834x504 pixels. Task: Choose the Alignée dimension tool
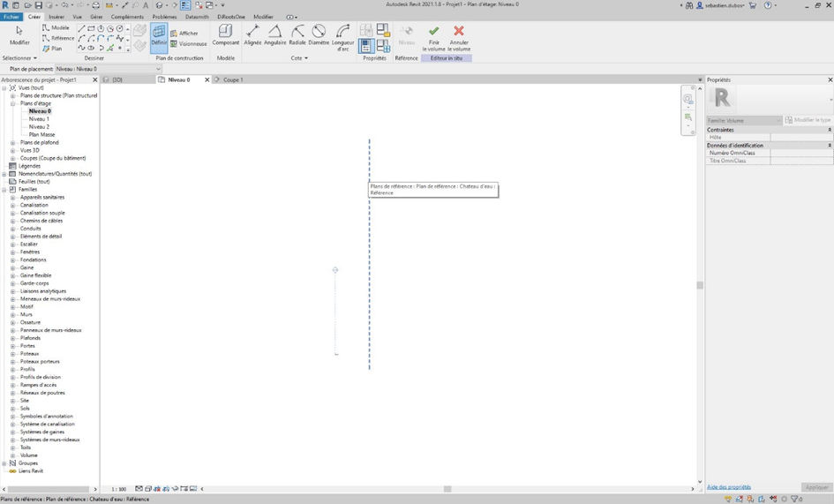[x=252, y=36]
